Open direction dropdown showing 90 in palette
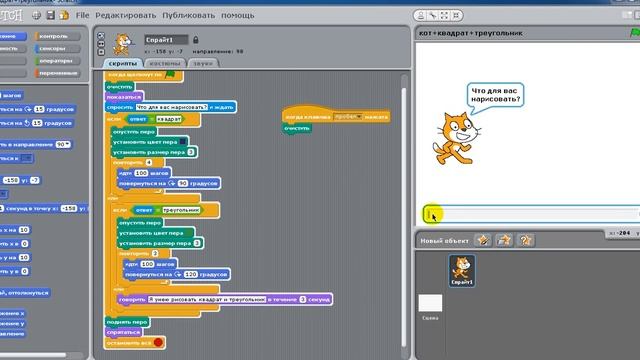Viewport: 640px width, 360px height. click(x=63, y=144)
